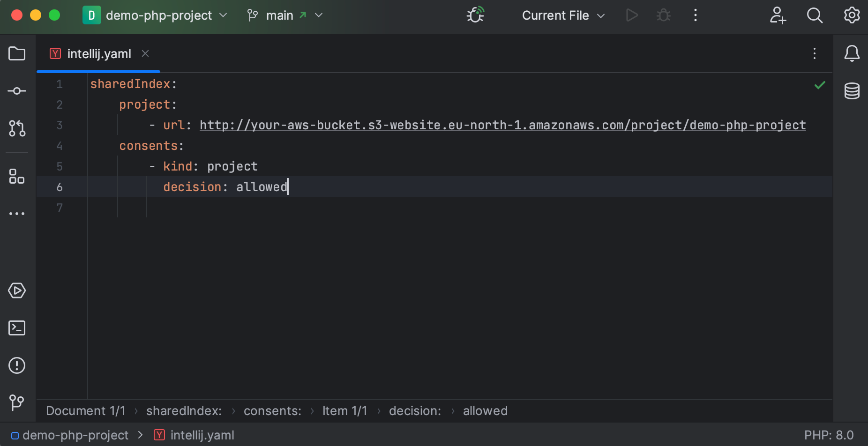Open the Notifications panel
Image resolution: width=868 pixels, height=446 pixels.
(x=853, y=53)
